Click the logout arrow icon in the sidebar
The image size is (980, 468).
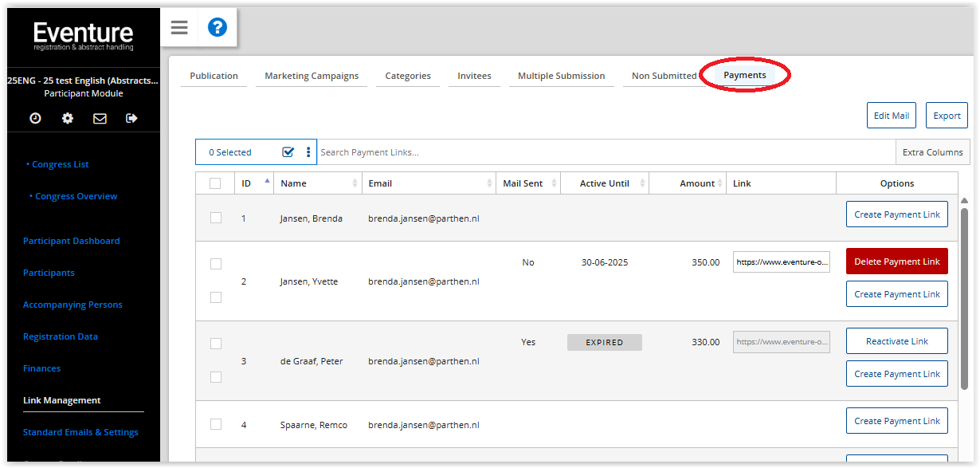click(131, 118)
